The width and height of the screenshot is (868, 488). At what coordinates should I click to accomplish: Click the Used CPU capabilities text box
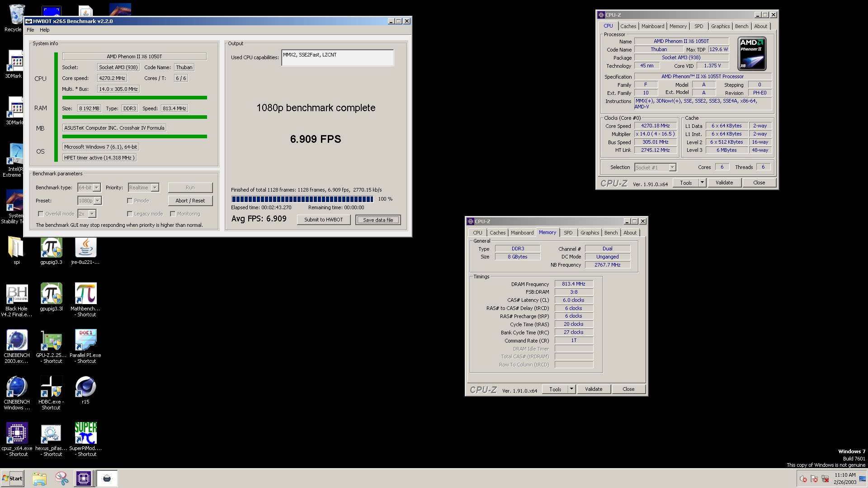(x=337, y=58)
